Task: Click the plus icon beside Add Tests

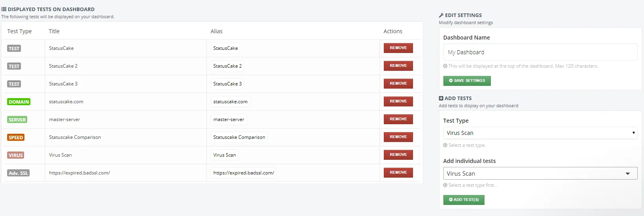Action: tap(441, 99)
